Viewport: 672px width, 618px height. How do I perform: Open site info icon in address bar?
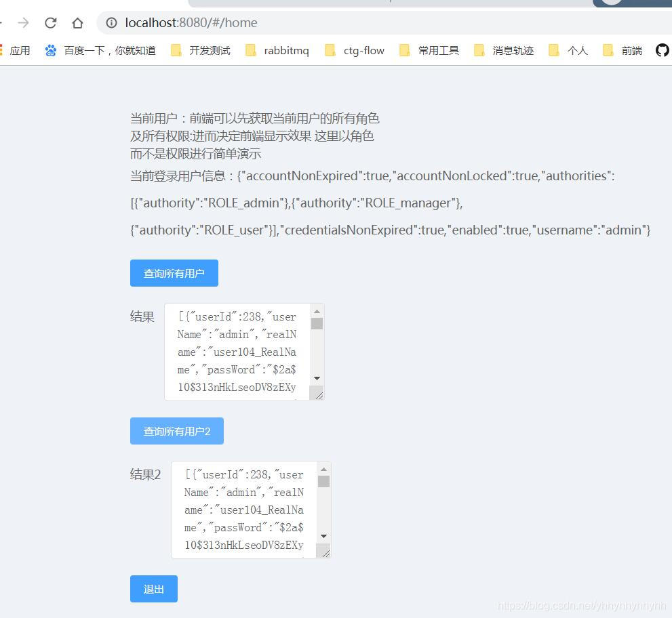(111, 22)
